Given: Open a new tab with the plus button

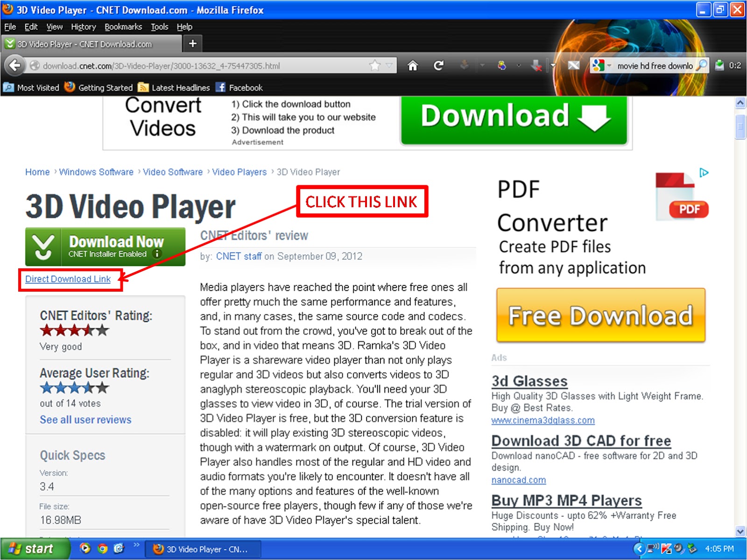Looking at the screenshot, I should coord(192,44).
